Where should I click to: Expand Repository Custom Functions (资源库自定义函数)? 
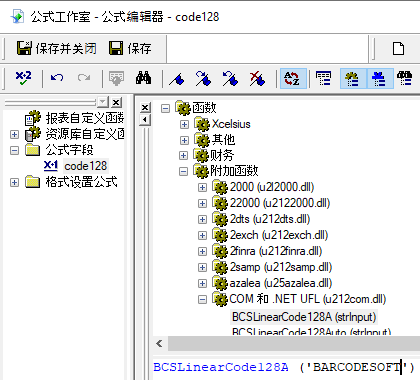(x=14, y=134)
